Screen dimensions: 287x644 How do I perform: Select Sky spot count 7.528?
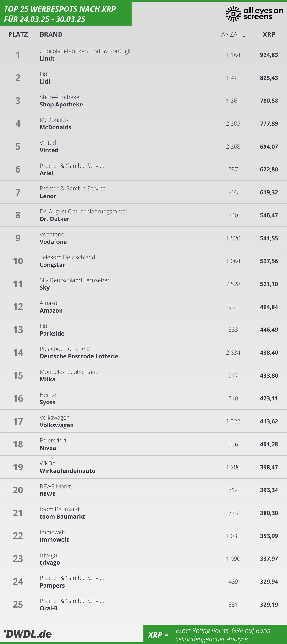(233, 284)
